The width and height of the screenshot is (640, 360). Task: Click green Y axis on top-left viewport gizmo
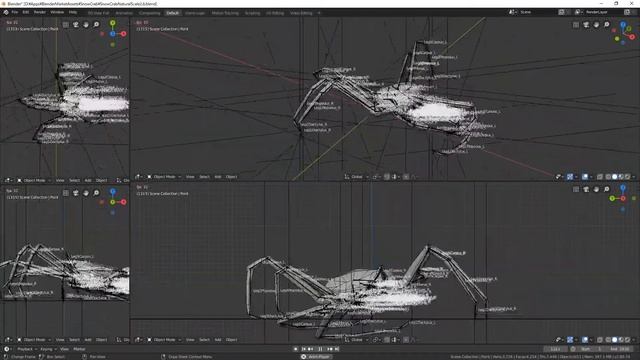click(x=113, y=24)
